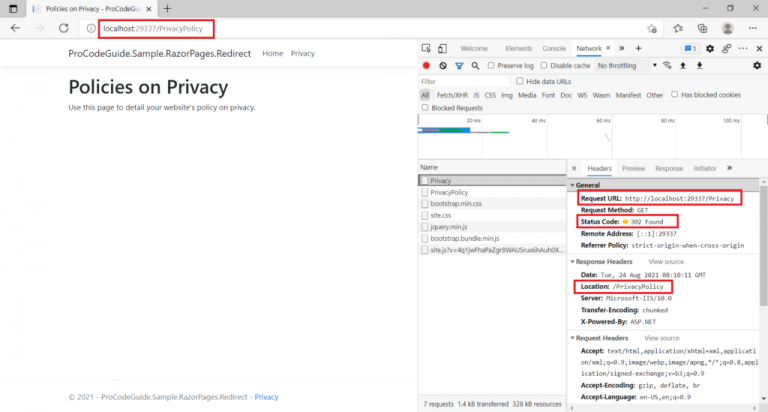Click the record network log button
768x412 pixels.
(x=427, y=65)
